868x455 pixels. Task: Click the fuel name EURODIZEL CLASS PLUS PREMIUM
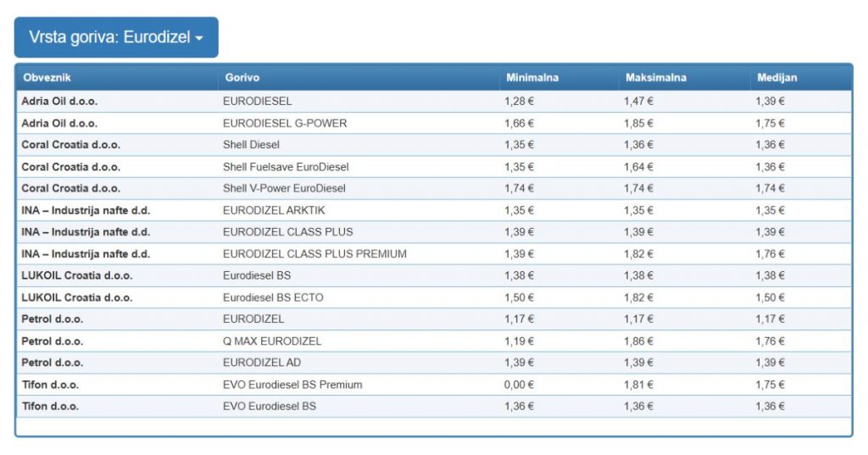click(x=314, y=253)
